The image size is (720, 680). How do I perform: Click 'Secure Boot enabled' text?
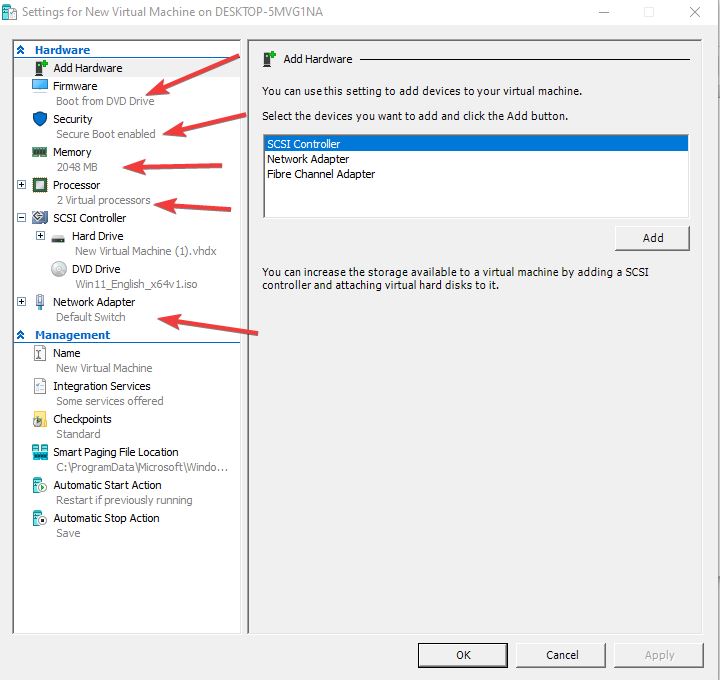[106, 134]
